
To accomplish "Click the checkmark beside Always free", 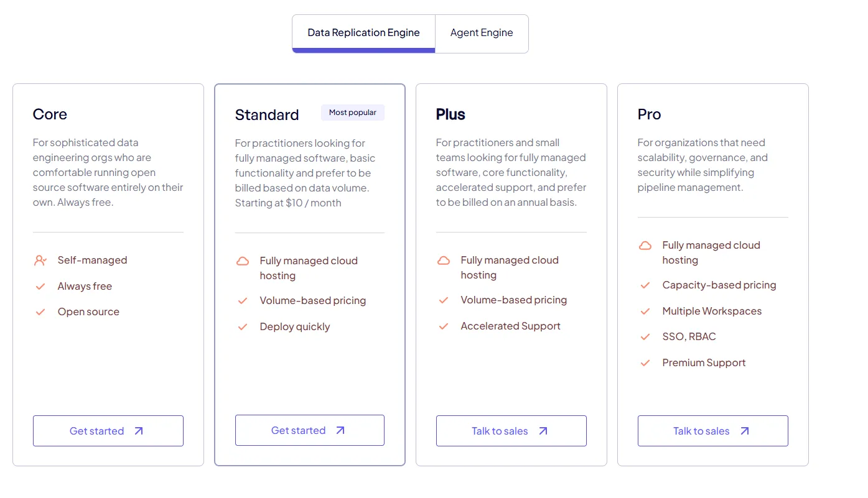I will [40, 287].
